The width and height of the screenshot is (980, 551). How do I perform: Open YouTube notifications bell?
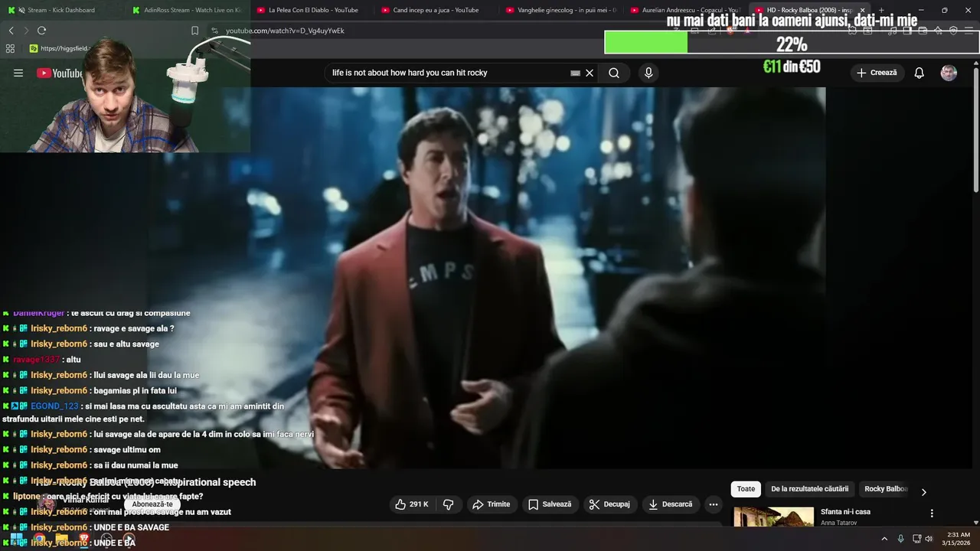[919, 73]
